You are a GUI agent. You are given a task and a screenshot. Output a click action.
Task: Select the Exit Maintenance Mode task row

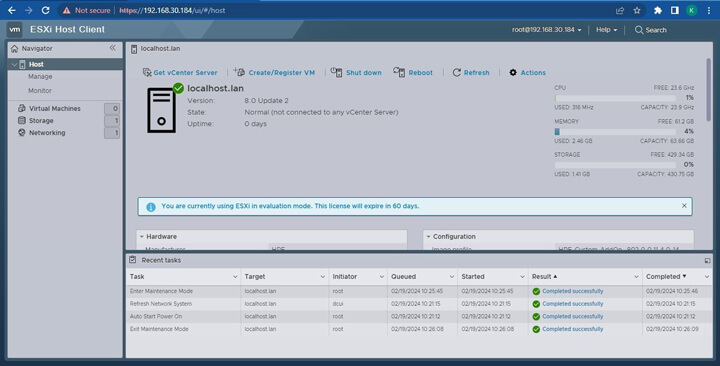pos(419,329)
